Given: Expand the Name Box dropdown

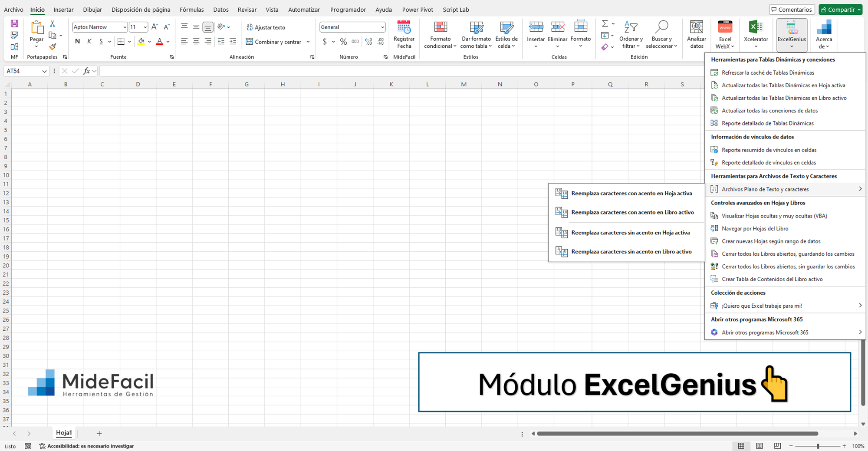Looking at the screenshot, I should (44, 71).
